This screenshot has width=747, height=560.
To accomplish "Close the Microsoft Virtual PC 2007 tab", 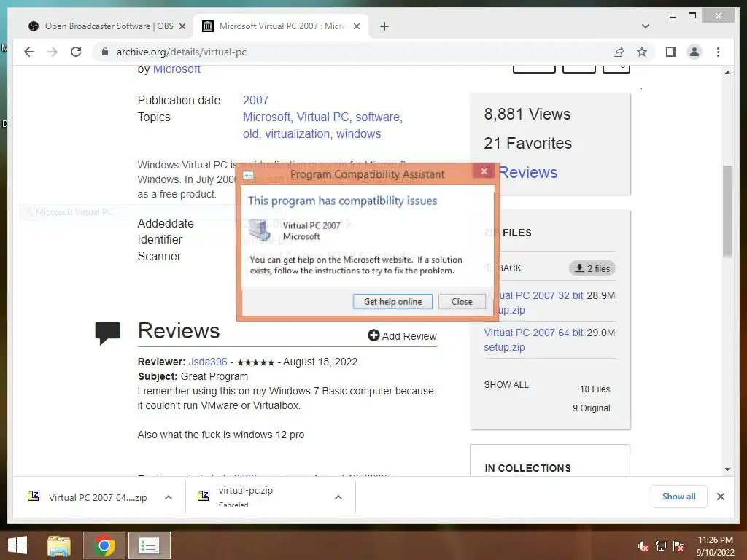I will (356, 26).
